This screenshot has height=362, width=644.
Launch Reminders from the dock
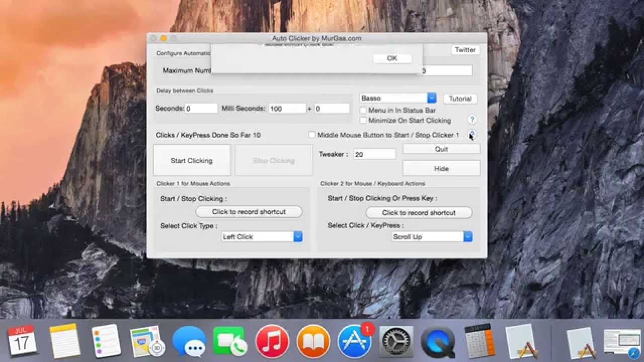(x=106, y=340)
